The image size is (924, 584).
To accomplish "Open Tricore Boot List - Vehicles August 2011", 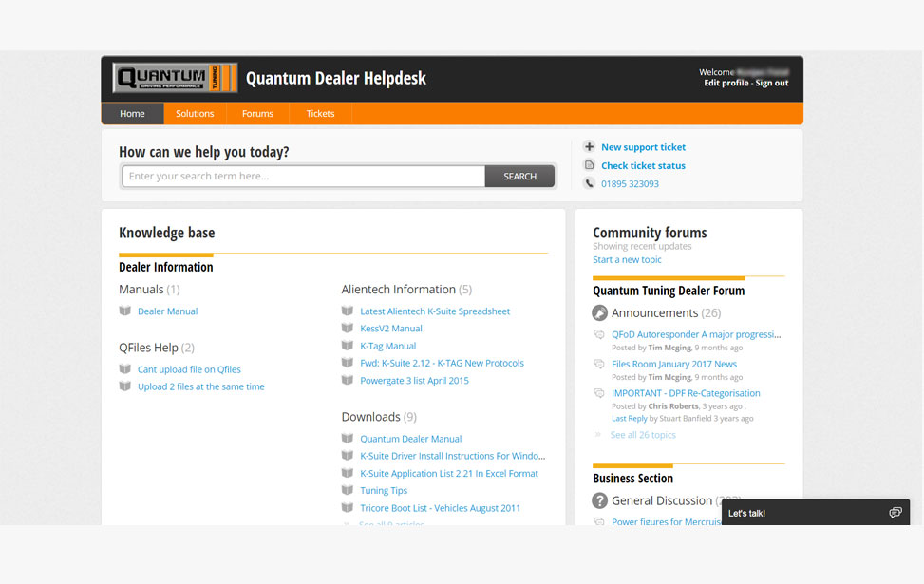I will 441,508.
